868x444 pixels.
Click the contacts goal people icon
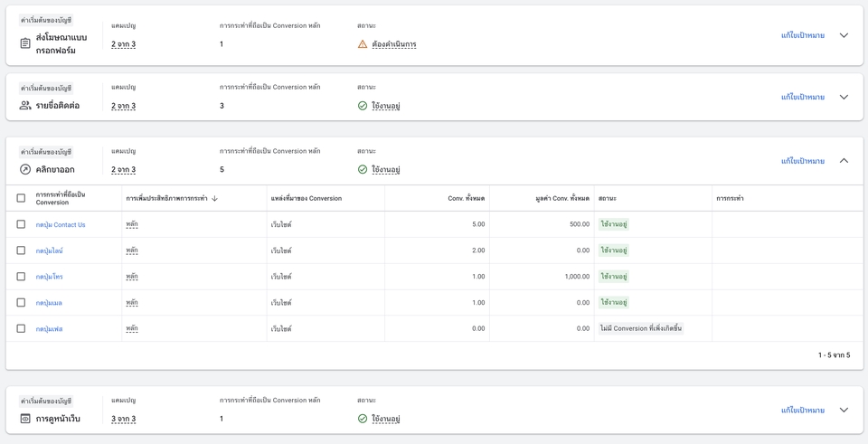pyautogui.click(x=25, y=106)
